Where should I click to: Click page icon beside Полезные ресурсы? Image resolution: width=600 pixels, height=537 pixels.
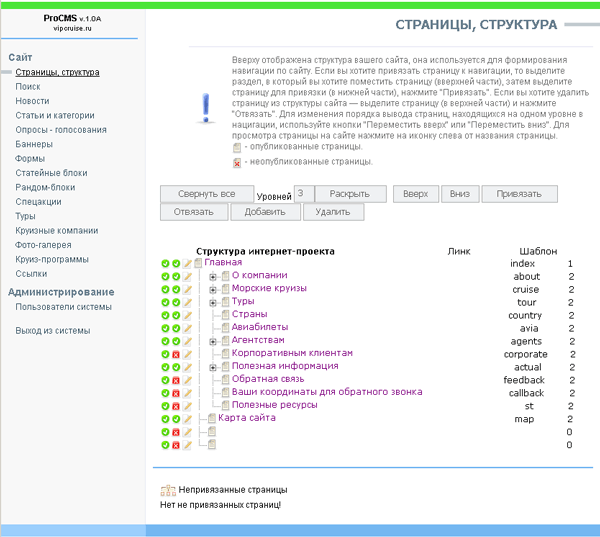225,405
